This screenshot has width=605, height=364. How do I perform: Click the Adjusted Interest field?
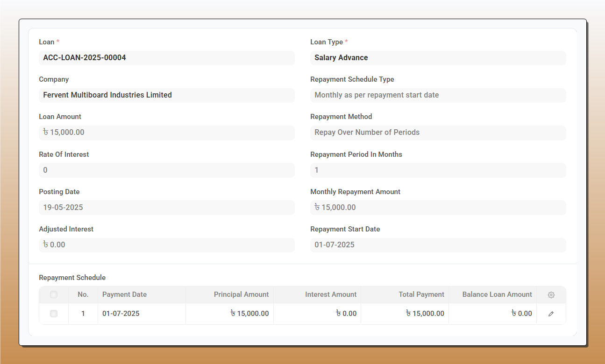(x=167, y=245)
